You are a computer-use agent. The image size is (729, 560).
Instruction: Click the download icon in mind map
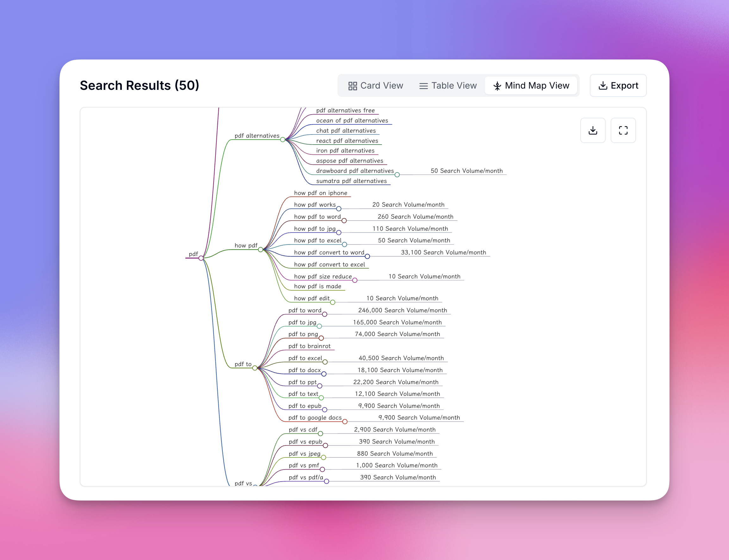(x=593, y=130)
